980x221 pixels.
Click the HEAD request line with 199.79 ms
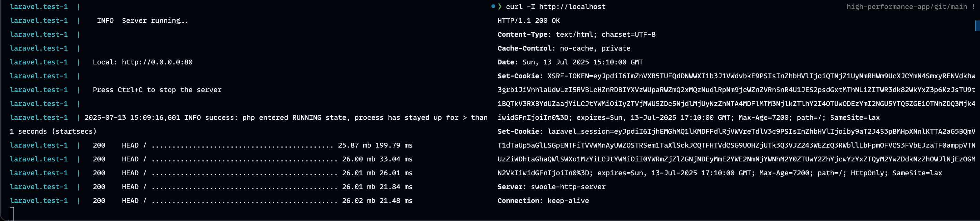252,145
